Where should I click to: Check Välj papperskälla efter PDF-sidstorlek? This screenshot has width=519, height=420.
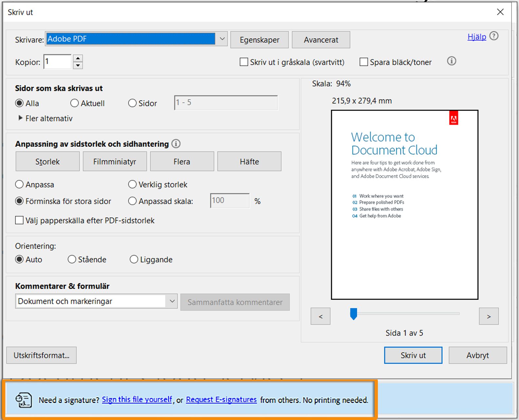19,220
